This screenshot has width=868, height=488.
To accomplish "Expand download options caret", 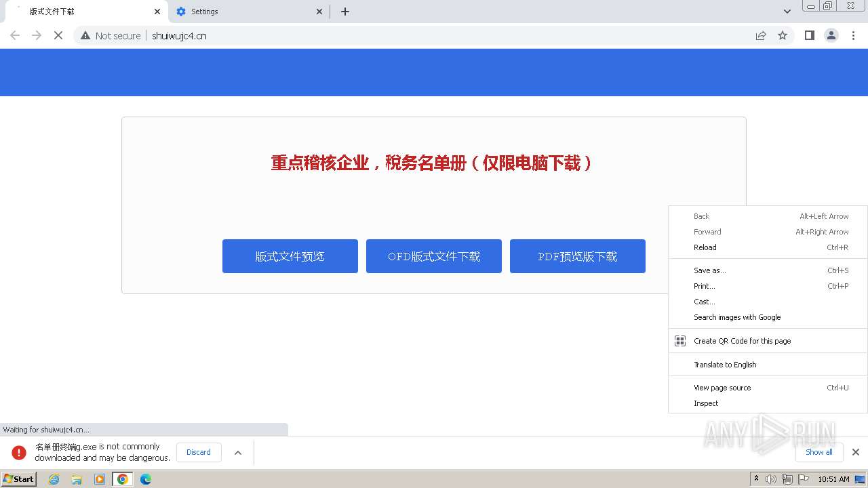I will [x=238, y=453].
